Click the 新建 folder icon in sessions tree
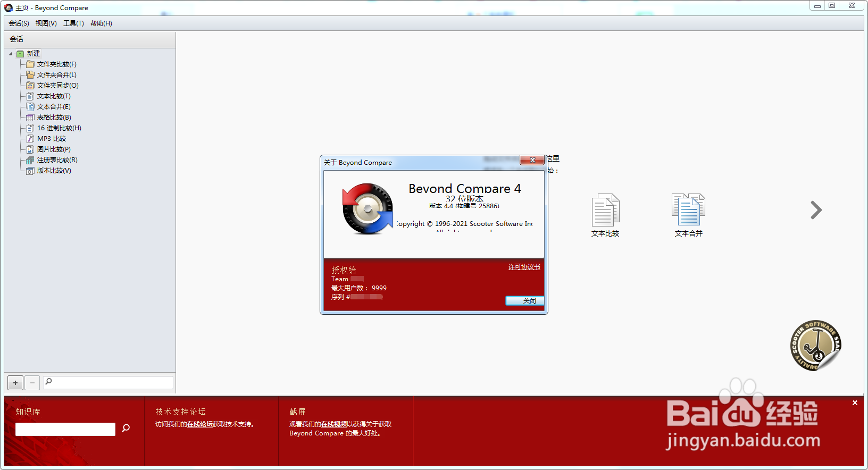 click(x=20, y=54)
